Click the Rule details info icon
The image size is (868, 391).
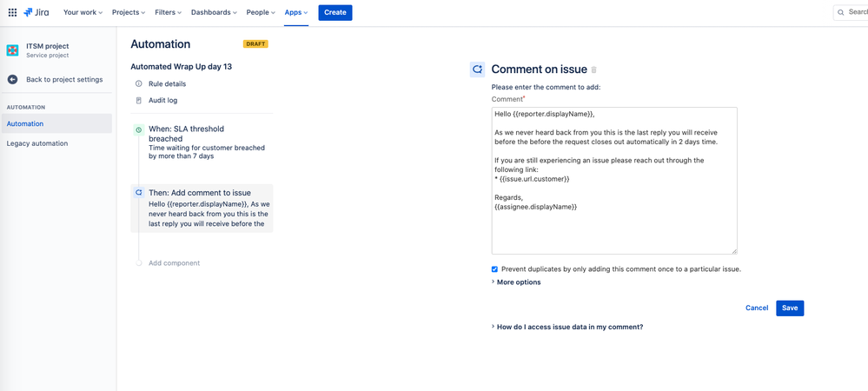click(138, 84)
